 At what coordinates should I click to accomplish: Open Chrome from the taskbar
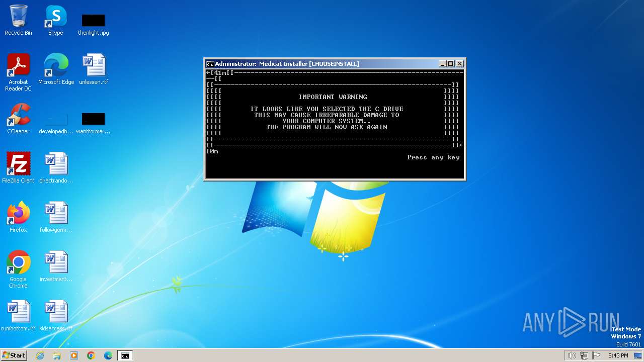(x=91, y=355)
